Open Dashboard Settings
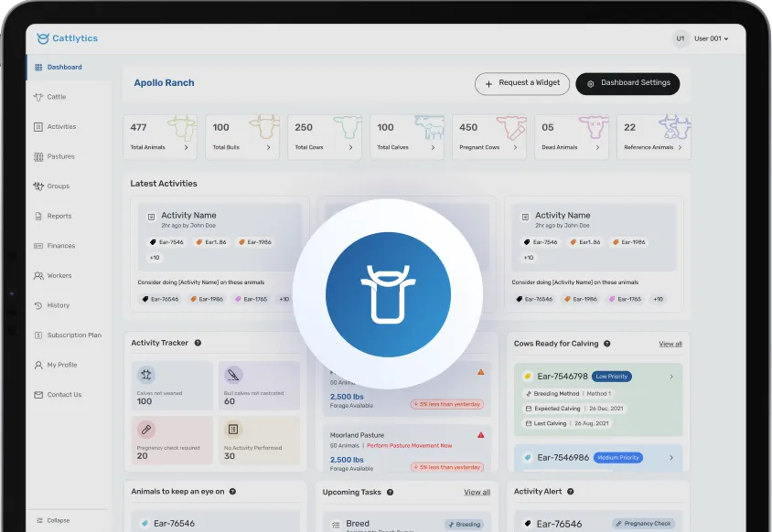772x532 pixels. [x=627, y=84]
